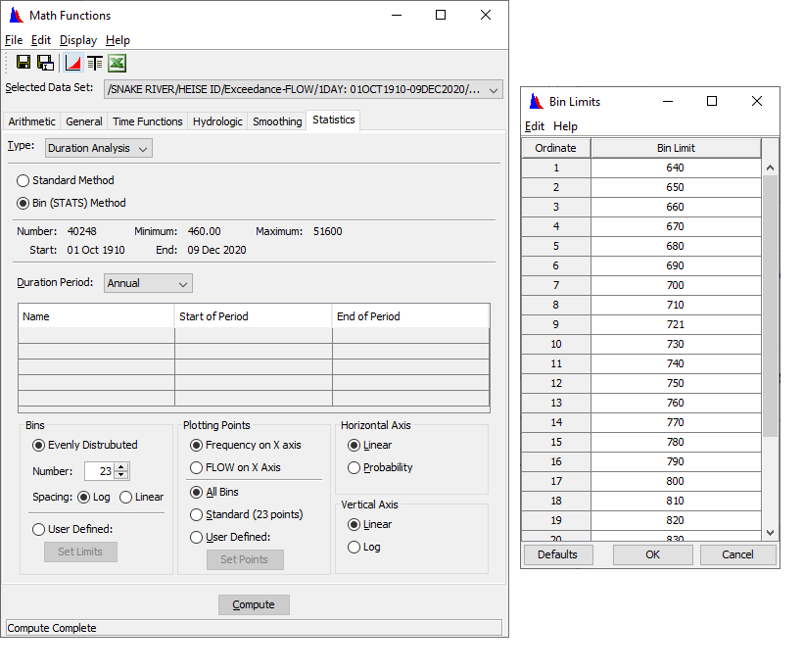Click the Math Functions title bar icon
The width and height of the screenshot is (804, 672).
pyautogui.click(x=16, y=16)
